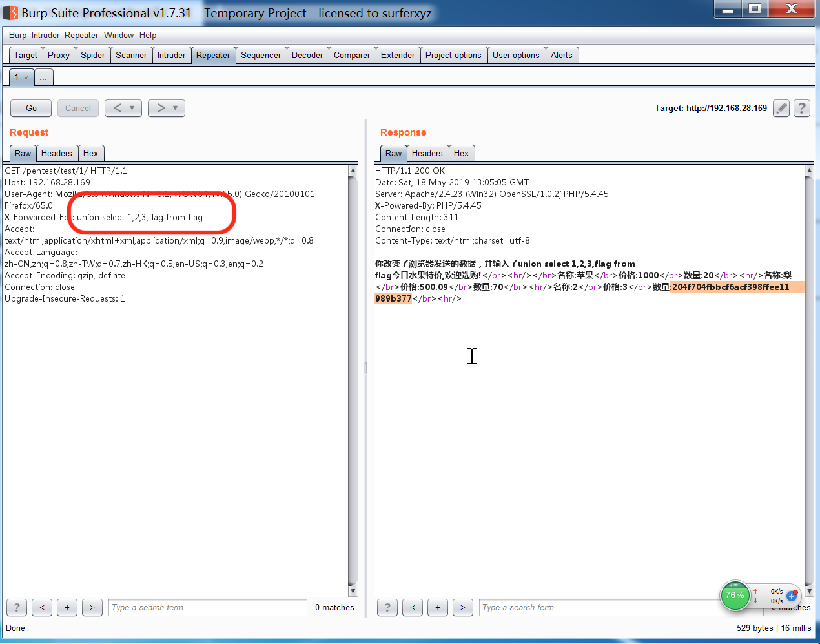
Task: Click response scrollbar up arrow
Action: (x=809, y=170)
